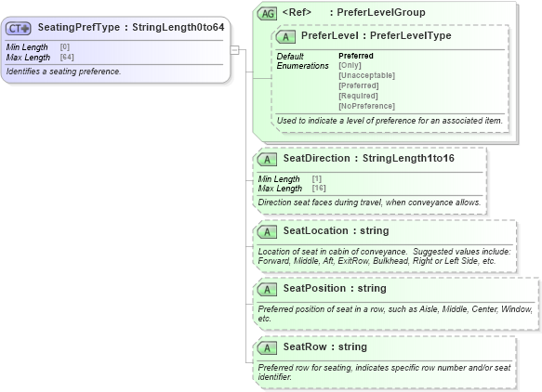Click the A icon beside SeatDirection
This screenshot has height=392, width=542.
point(267,159)
